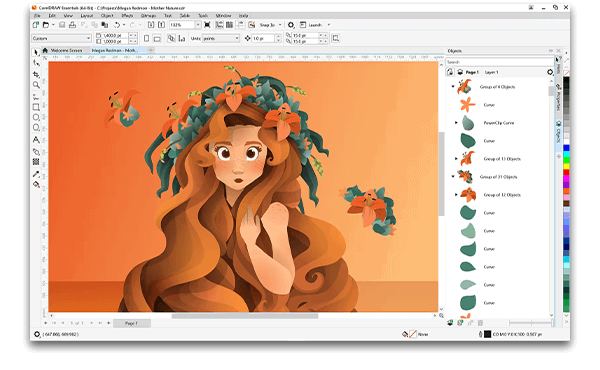
Task: Click the Print icon in the toolbar
Action: (x=72, y=25)
